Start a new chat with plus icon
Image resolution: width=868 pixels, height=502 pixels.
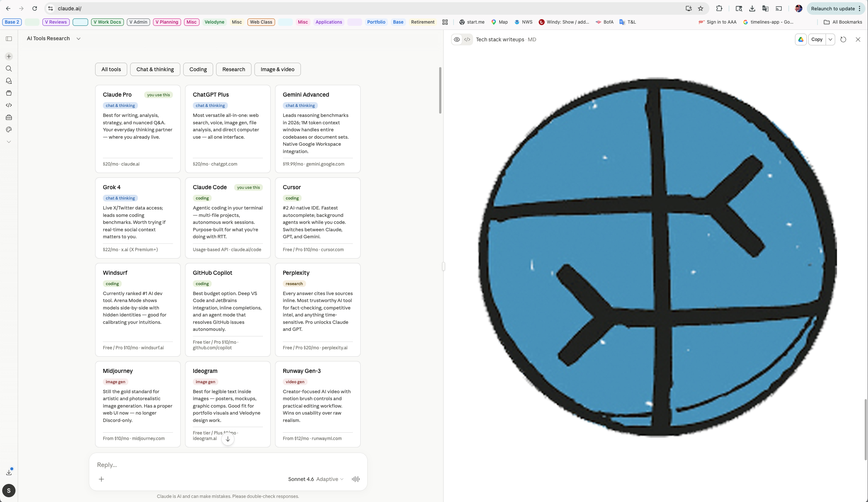pyautogui.click(x=9, y=56)
